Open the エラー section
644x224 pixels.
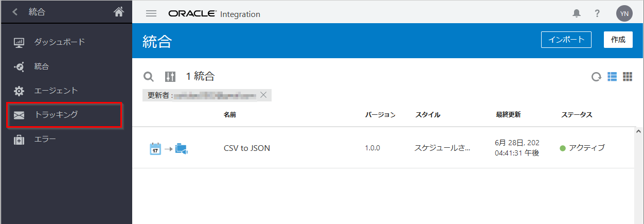point(45,139)
